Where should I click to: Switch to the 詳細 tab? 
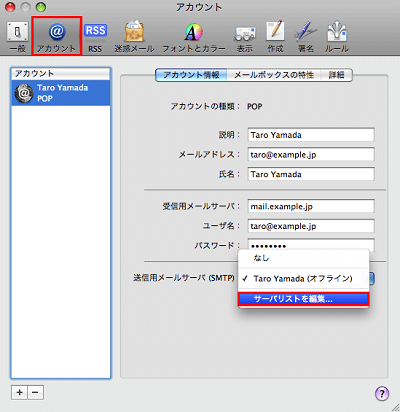[336, 75]
